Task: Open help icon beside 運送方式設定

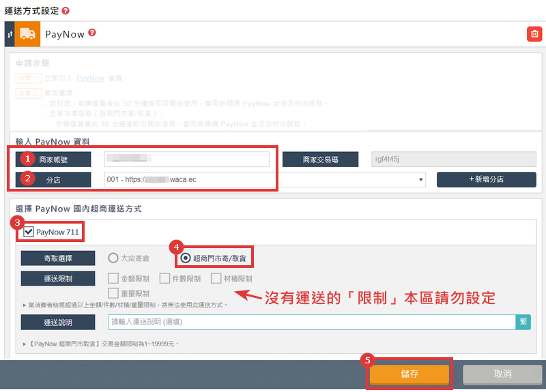Action: 66,11
